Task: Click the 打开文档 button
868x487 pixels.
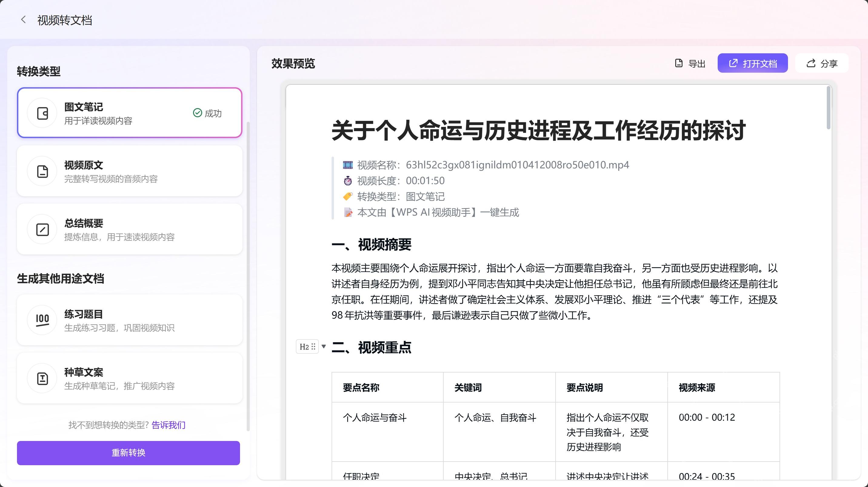Action: click(753, 63)
